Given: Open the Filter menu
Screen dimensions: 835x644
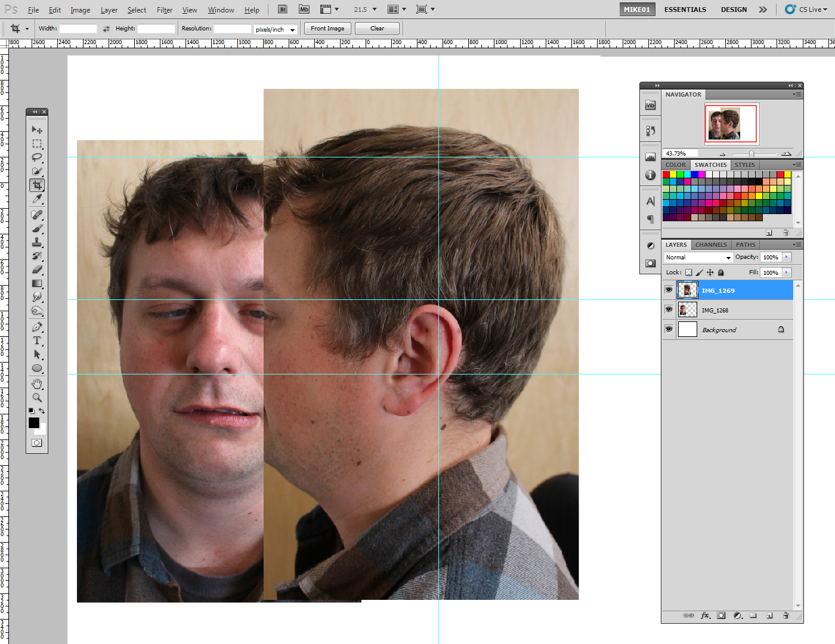Looking at the screenshot, I should tap(165, 10).
